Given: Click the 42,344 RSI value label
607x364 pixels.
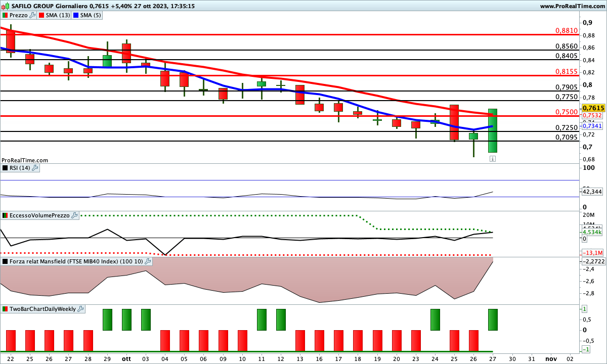Looking at the screenshot, I should pos(592,192).
